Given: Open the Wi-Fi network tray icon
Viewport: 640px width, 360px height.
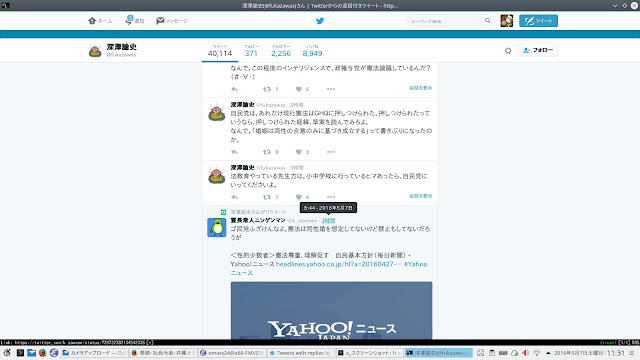Looking at the screenshot, I should click(537, 353).
